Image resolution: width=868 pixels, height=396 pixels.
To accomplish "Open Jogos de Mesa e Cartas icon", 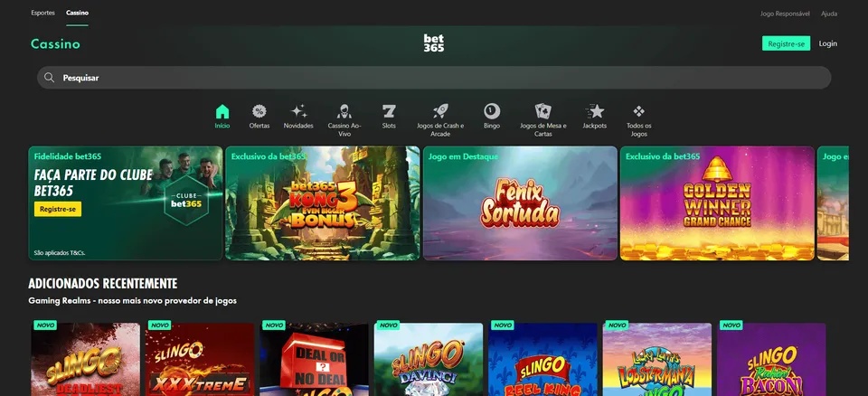I will coord(543,112).
